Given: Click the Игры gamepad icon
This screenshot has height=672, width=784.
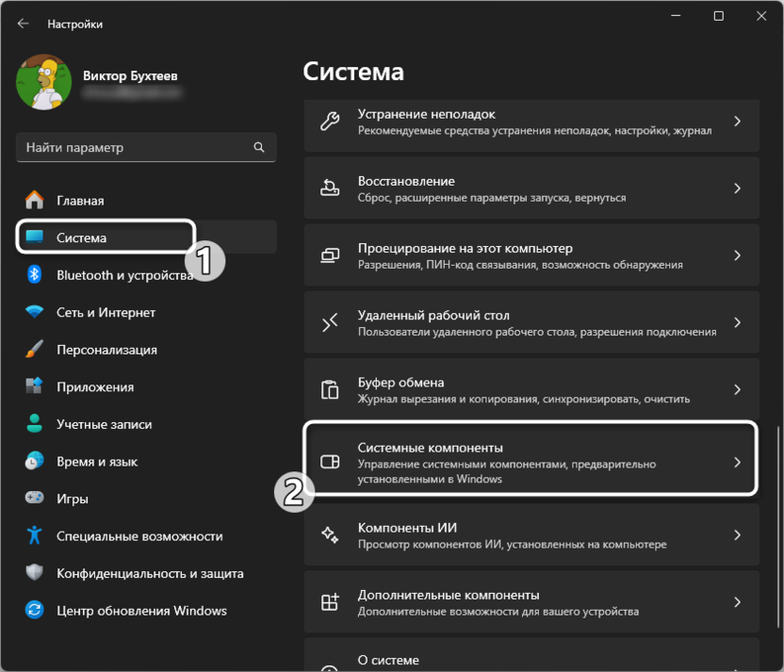Looking at the screenshot, I should 35,499.
